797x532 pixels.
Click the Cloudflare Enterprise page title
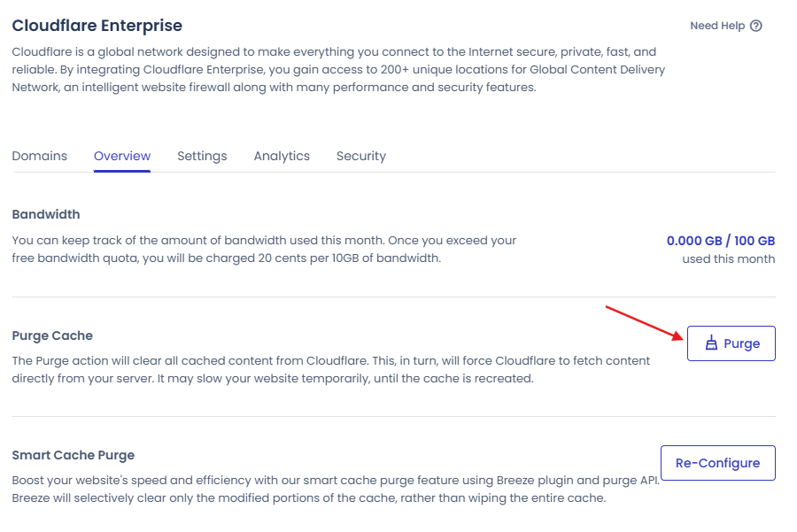[x=97, y=26]
